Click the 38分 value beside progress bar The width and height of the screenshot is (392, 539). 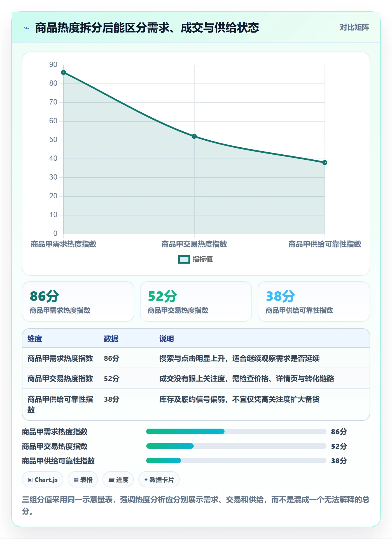point(339,461)
